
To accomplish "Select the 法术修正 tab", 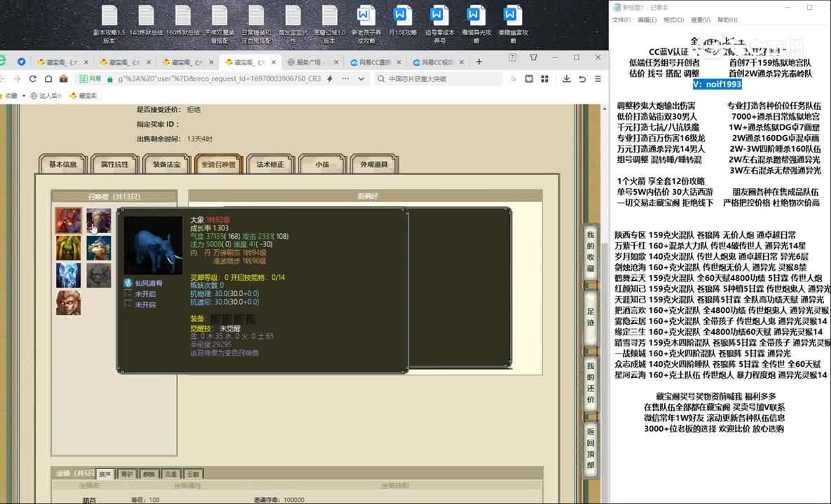I will 270,164.
